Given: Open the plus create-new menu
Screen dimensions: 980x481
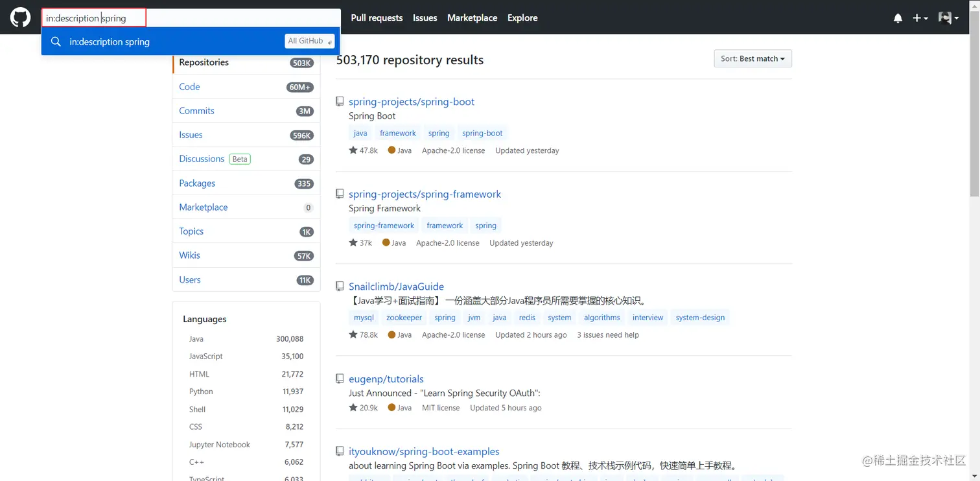Looking at the screenshot, I should pos(920,18).
